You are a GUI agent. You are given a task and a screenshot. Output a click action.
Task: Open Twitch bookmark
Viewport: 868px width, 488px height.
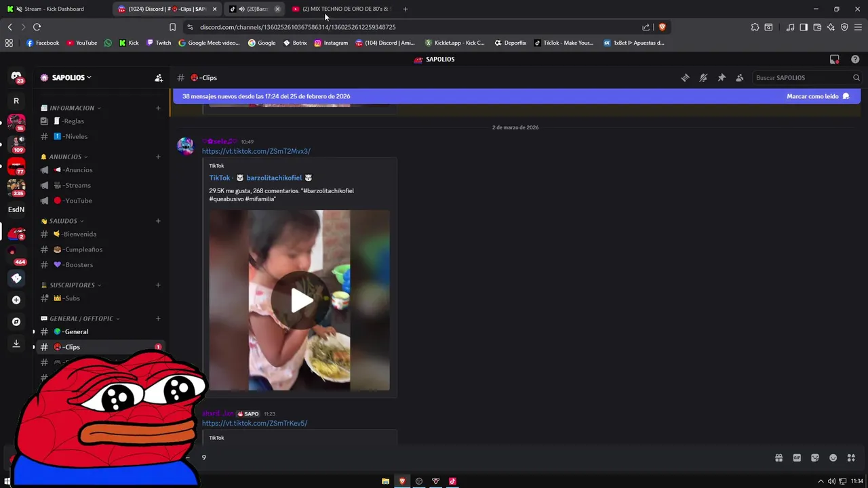[159, 43]
